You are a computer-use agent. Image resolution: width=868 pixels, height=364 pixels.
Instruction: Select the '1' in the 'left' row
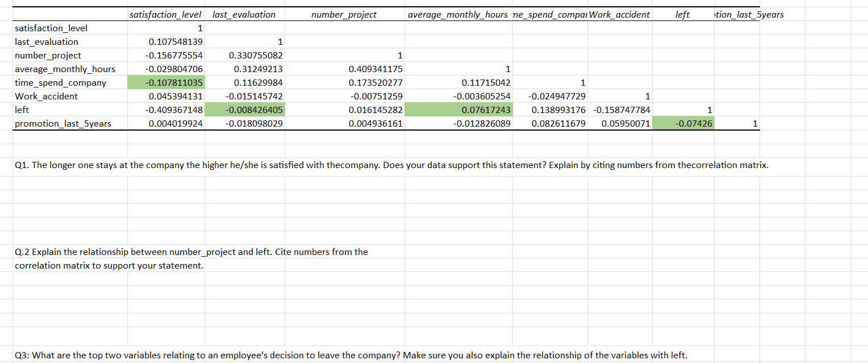[683, 110]
